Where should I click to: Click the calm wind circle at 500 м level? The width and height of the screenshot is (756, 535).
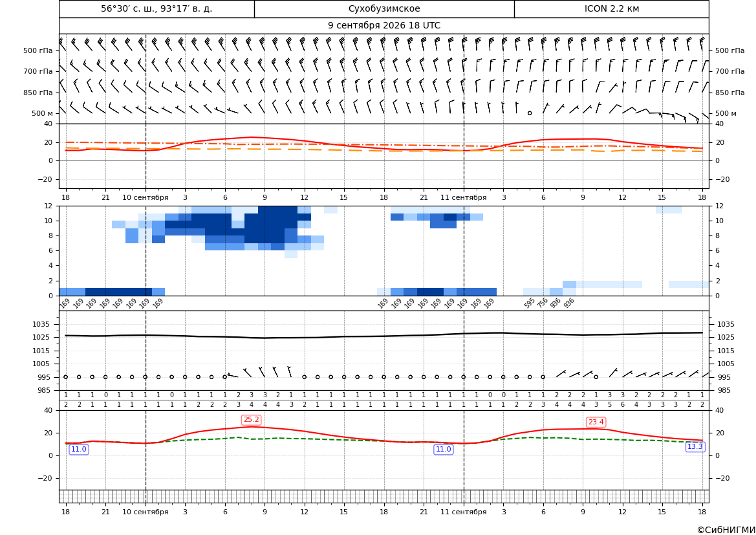(x=530, y=113)
